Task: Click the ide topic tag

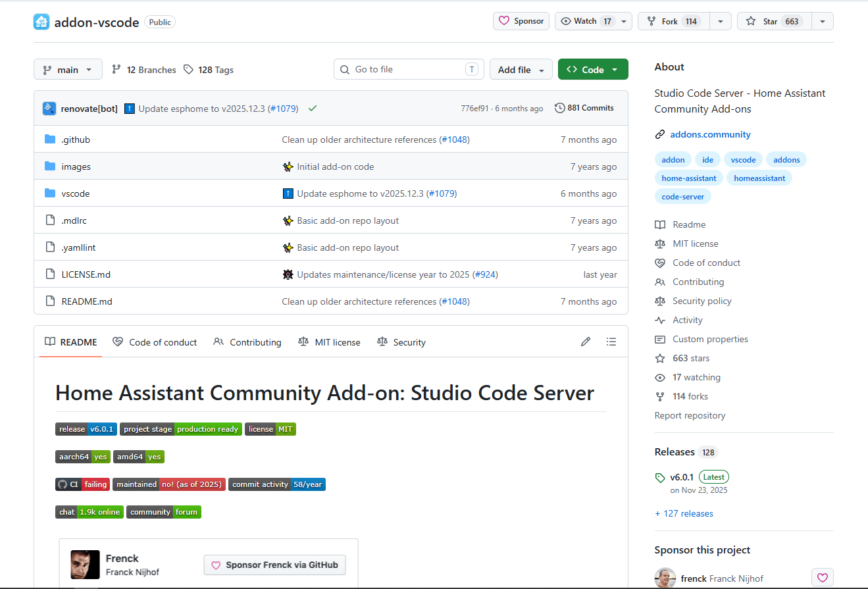Action: [x=707, y=159]
